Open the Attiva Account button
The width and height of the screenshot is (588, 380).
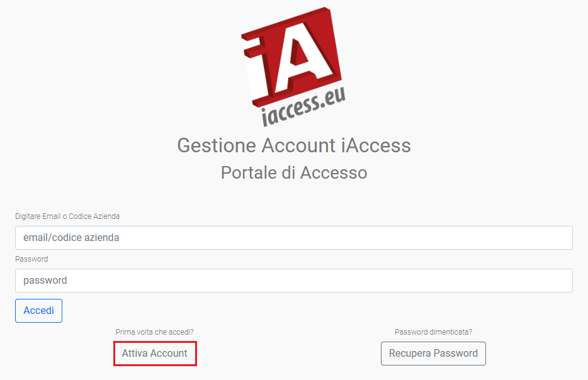(155, 354)
